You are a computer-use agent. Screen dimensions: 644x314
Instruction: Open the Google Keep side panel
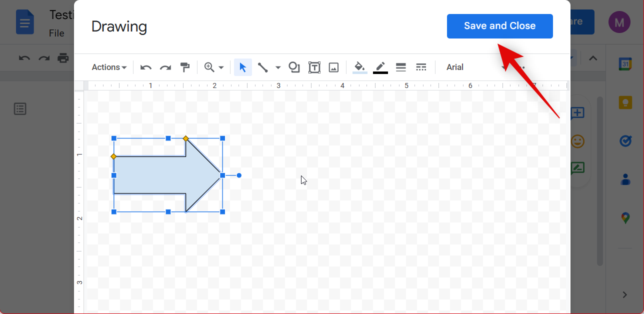625,102
